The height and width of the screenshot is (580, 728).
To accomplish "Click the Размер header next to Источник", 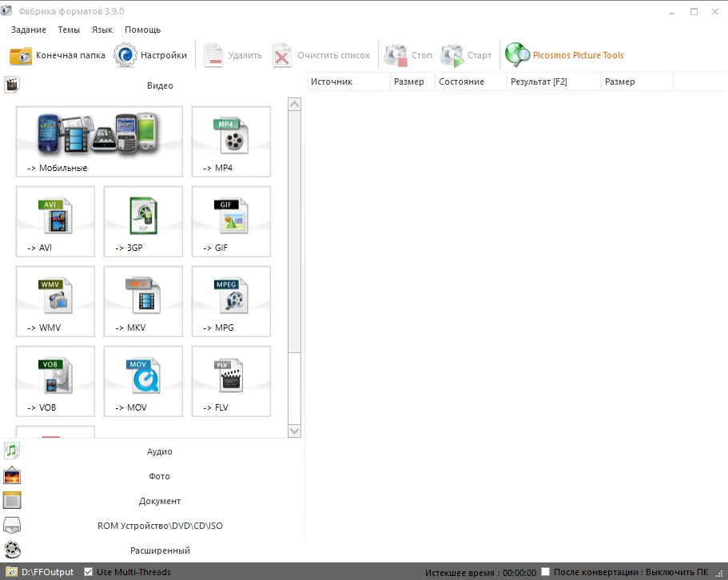I will coord(412,81).
